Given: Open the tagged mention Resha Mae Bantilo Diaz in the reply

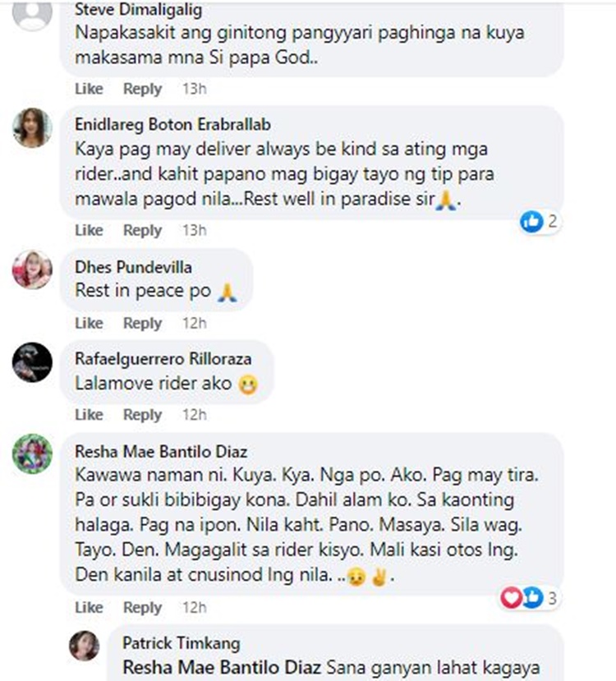Looking at the screenshot, I should pyautogui.click(x=222, y=668).
